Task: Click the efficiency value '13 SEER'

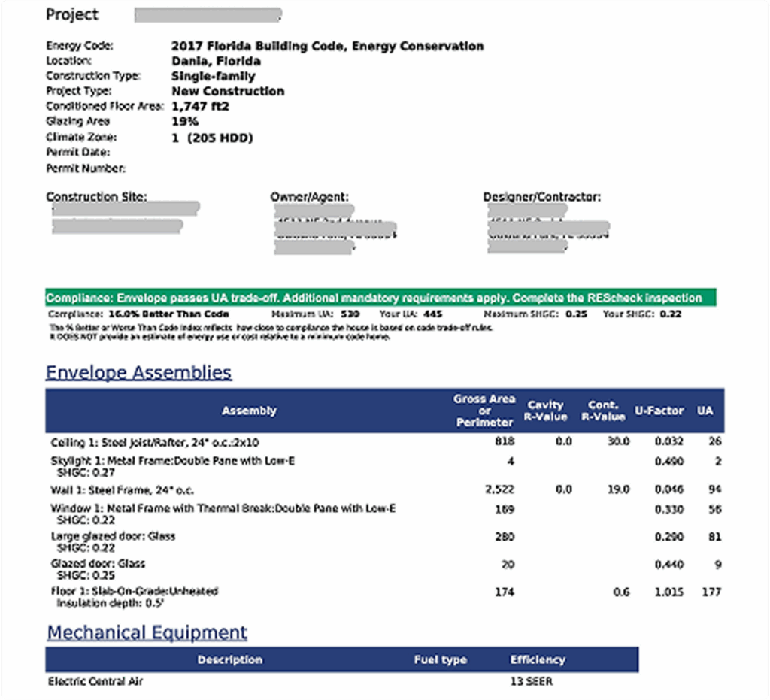Action: point(532,681)
